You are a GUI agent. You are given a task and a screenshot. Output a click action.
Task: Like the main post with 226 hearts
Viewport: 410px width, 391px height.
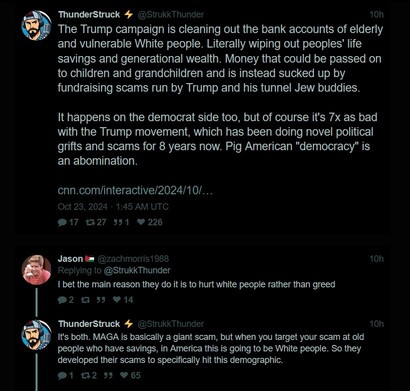click(x=141, y=222)
